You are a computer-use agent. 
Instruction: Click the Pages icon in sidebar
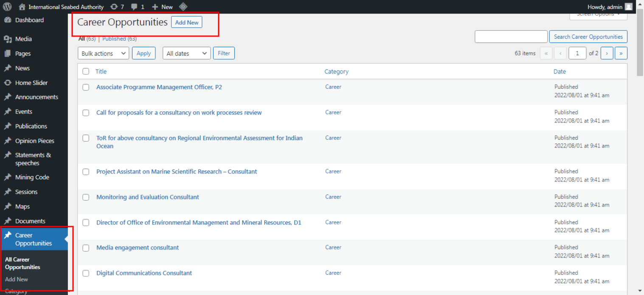click(x=8, y=54)
